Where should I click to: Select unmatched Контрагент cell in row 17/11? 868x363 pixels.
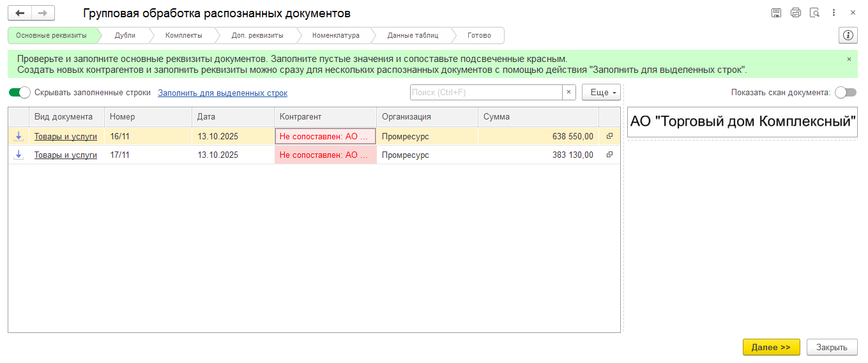click(x=325, y=155)
